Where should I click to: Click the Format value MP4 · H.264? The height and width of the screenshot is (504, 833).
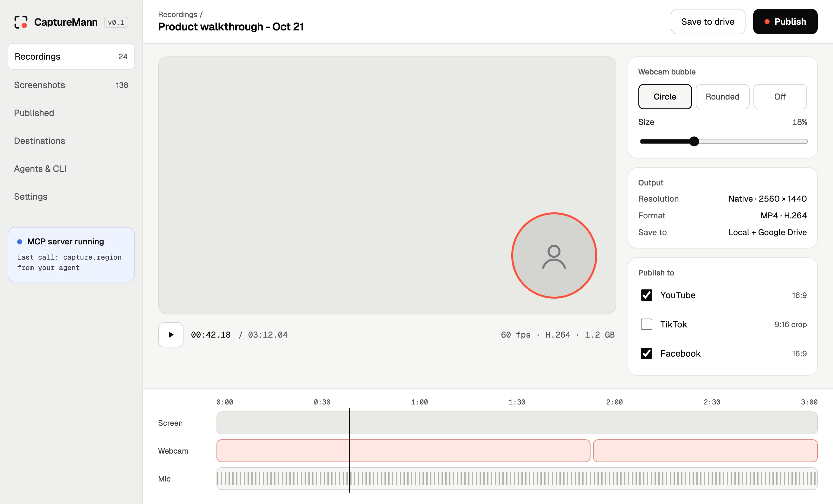[x=783, y=216]
